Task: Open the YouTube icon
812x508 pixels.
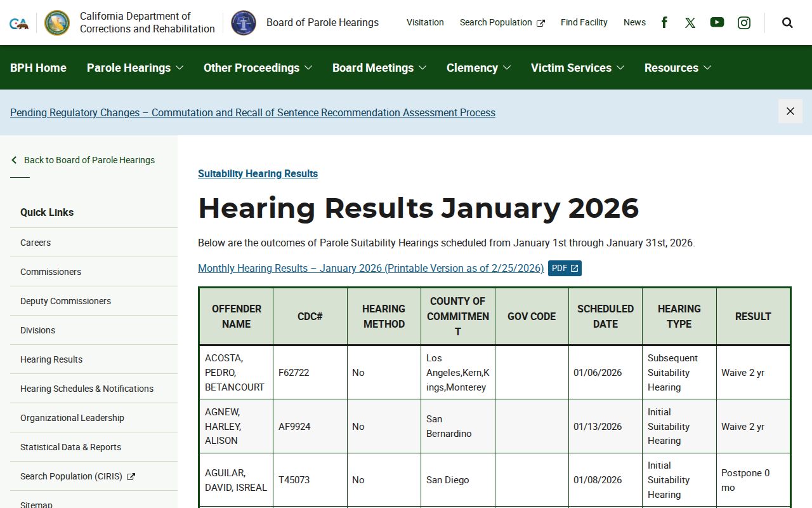Action: pyautogui.click(x=717, y=22)
